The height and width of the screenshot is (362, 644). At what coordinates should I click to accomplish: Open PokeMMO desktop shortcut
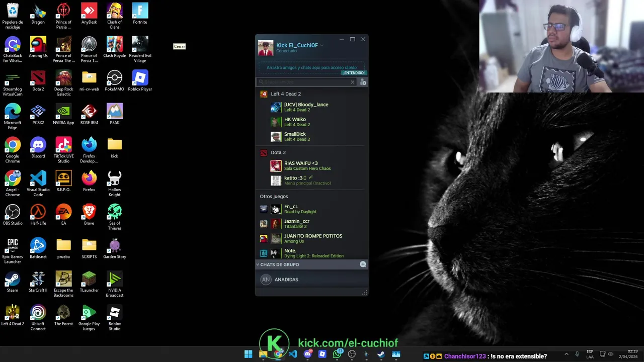(115, 81)
